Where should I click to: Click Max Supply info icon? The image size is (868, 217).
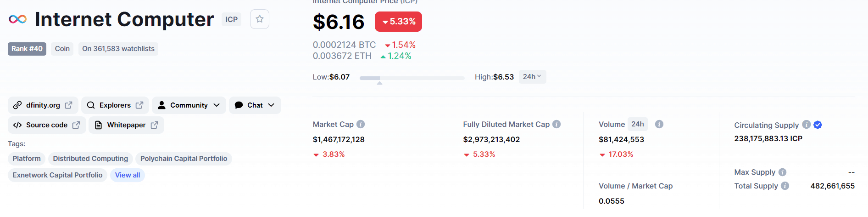(782, 172)
